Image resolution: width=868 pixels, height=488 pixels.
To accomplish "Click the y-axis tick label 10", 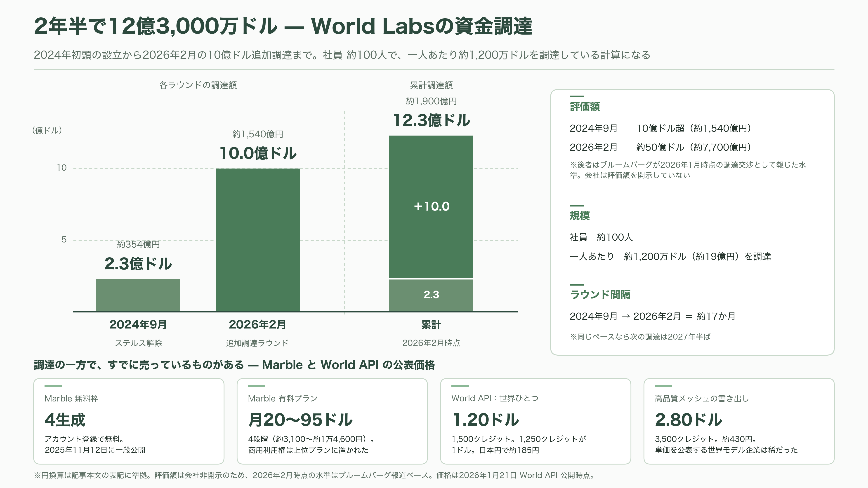I will pyautogui.click(x=62, y=168).
